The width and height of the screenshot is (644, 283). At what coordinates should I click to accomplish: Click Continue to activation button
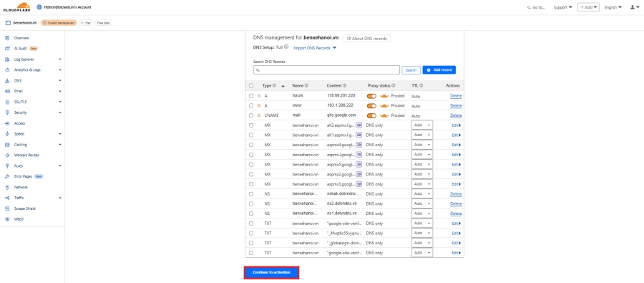[x=271, y=273]
